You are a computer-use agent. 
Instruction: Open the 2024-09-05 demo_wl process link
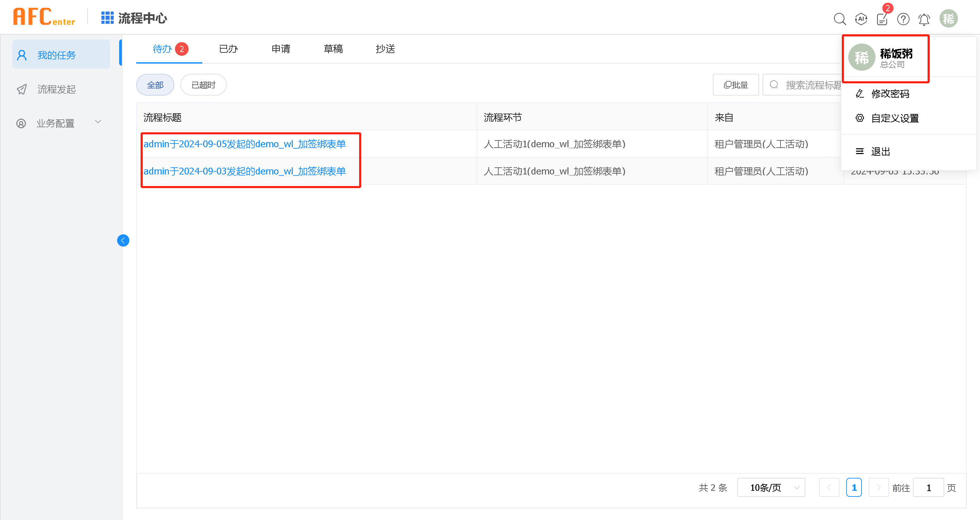pyautogui.click(x=245, y=144)
